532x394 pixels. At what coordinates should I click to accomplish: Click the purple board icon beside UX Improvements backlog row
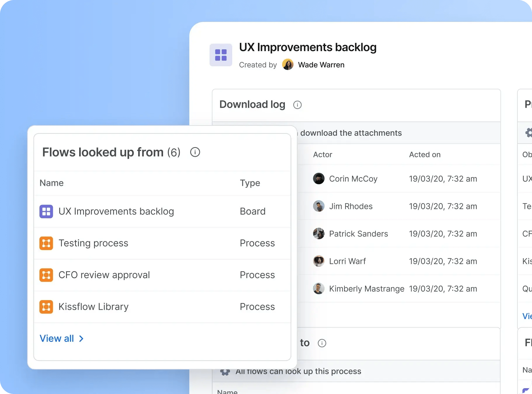click(46, 212)
